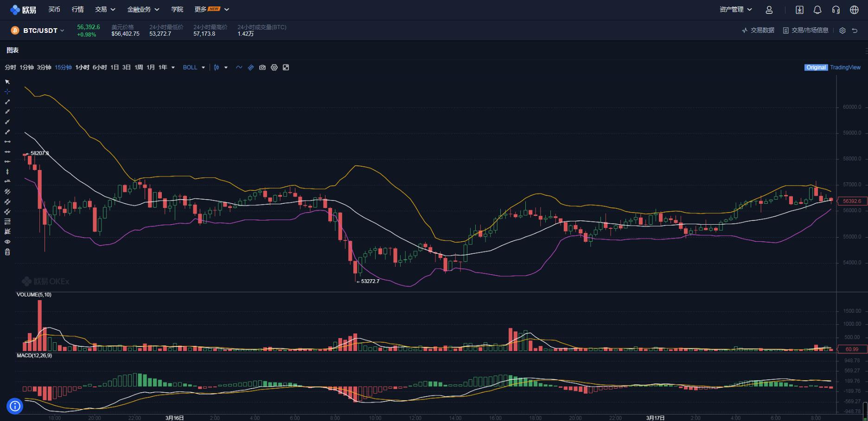Viewport: 868px width, 421px height.
Task: Expand the 资产管理 menu
Action: 735,9
